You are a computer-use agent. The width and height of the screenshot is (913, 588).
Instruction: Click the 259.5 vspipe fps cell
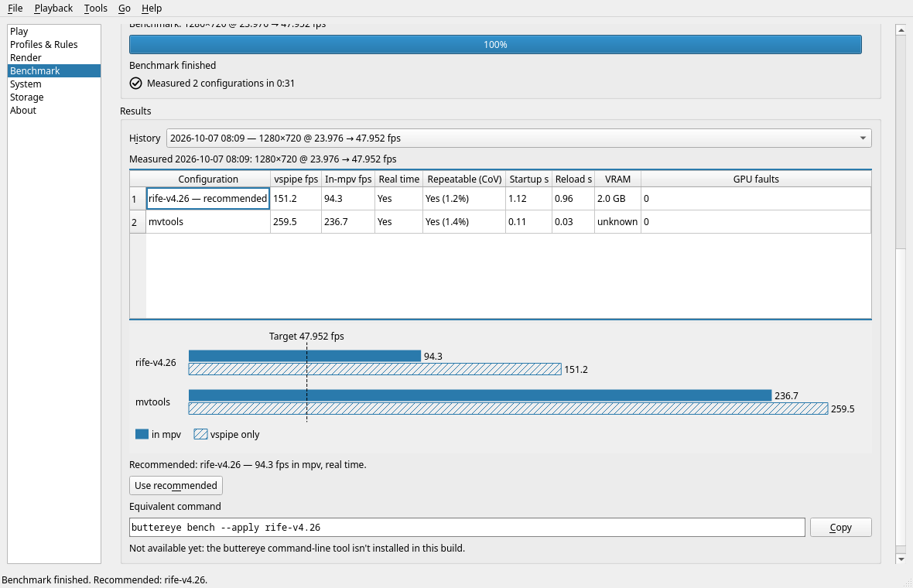[296, 222]
